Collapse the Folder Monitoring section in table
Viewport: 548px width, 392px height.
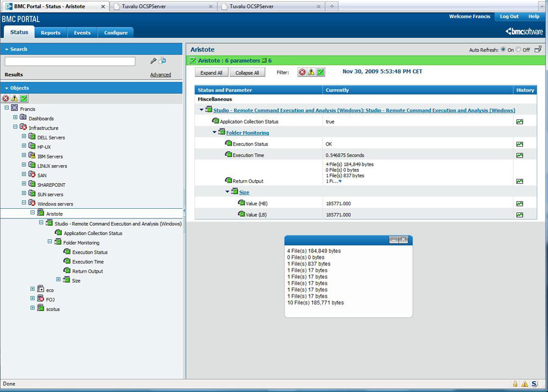(214, 132)
